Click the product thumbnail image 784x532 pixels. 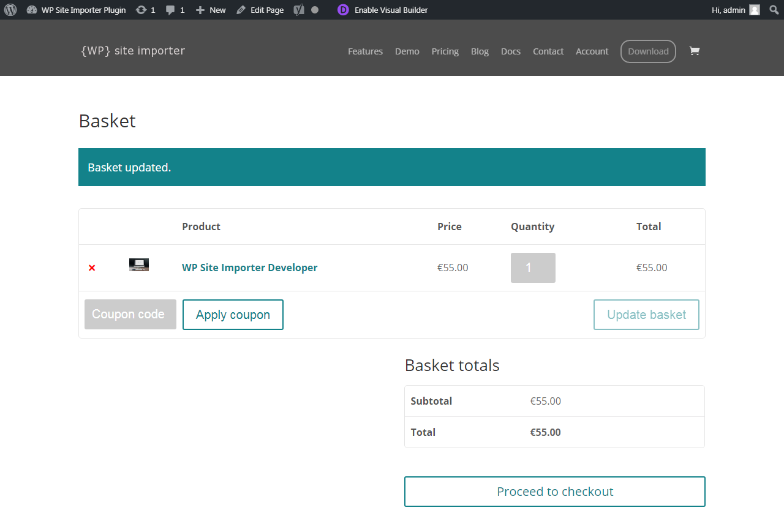point(139,264)
